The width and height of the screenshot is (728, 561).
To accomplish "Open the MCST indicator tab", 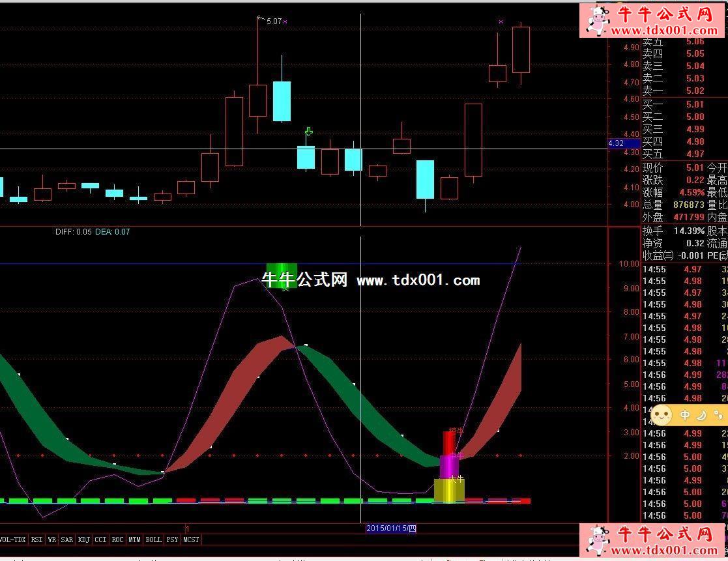I will click(x=191, y=539).
